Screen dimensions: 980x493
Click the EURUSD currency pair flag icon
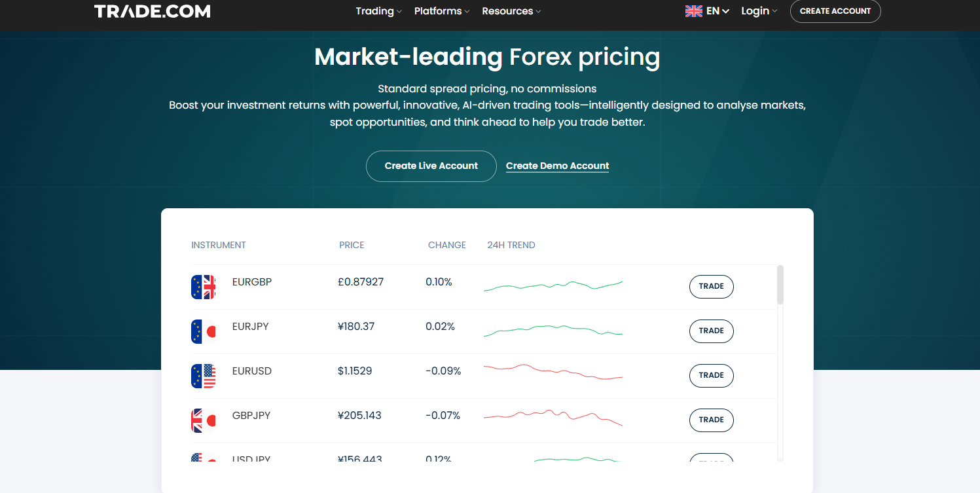203,376
